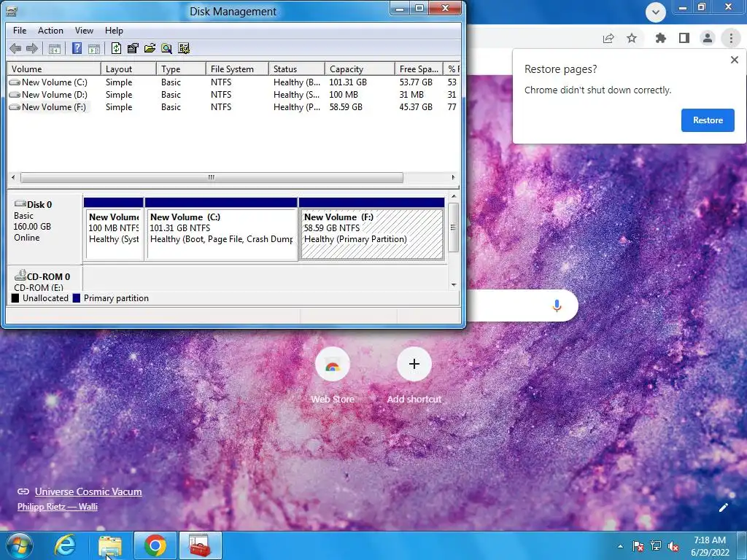Open Universe Cosmic Vacum link
This screenshot has height=560, width=747.
pyautogui.click(x=88, y=491)
